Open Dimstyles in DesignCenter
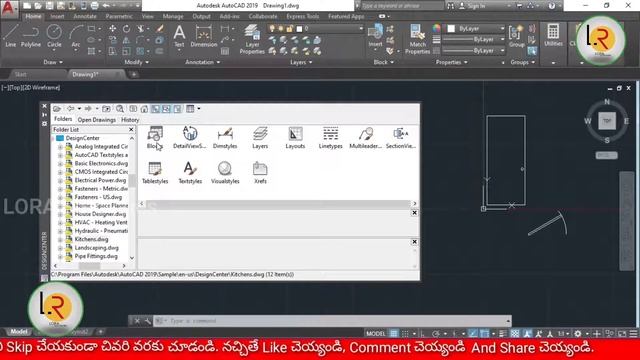This screenshot has height=360, width=640. tap(225, 138)
